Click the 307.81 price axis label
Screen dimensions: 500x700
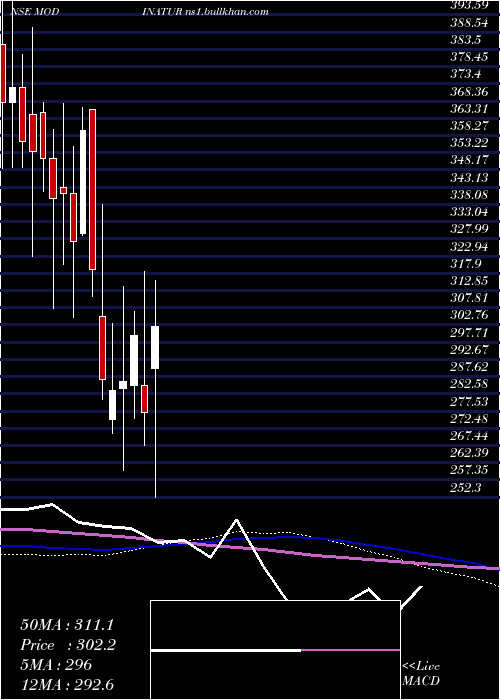(470, 298)
